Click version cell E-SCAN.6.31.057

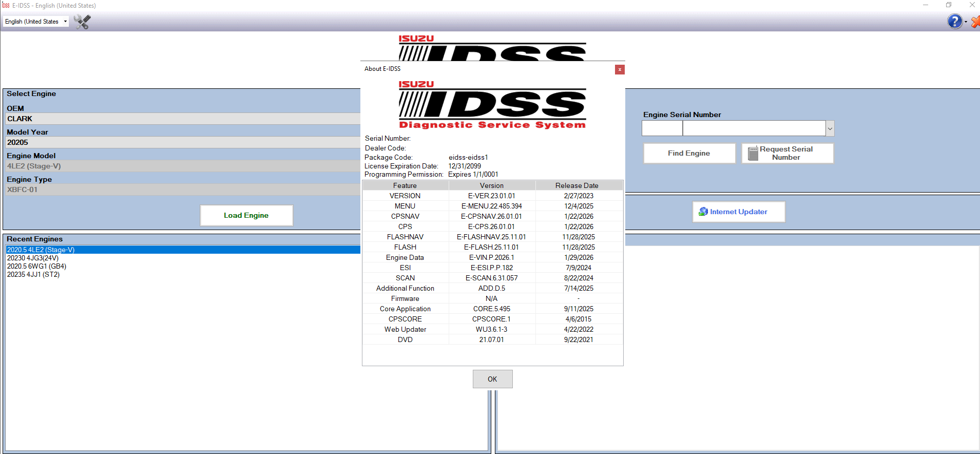click(492, 278)
